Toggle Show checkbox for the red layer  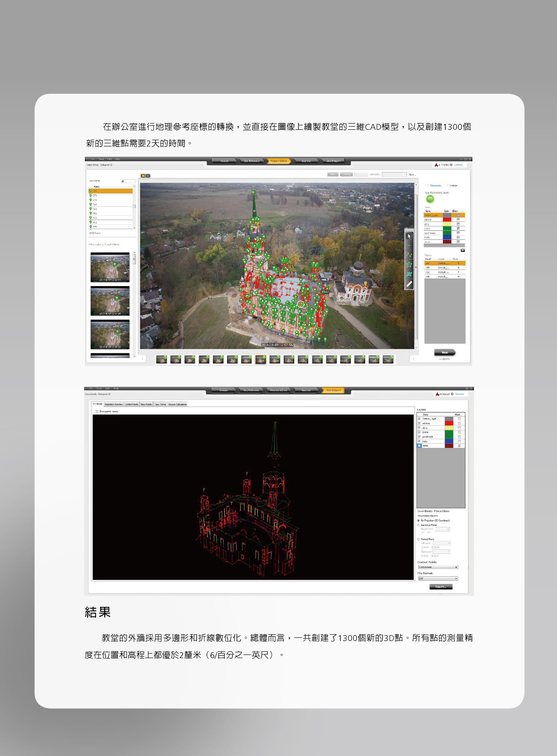(x=458, y=220)
